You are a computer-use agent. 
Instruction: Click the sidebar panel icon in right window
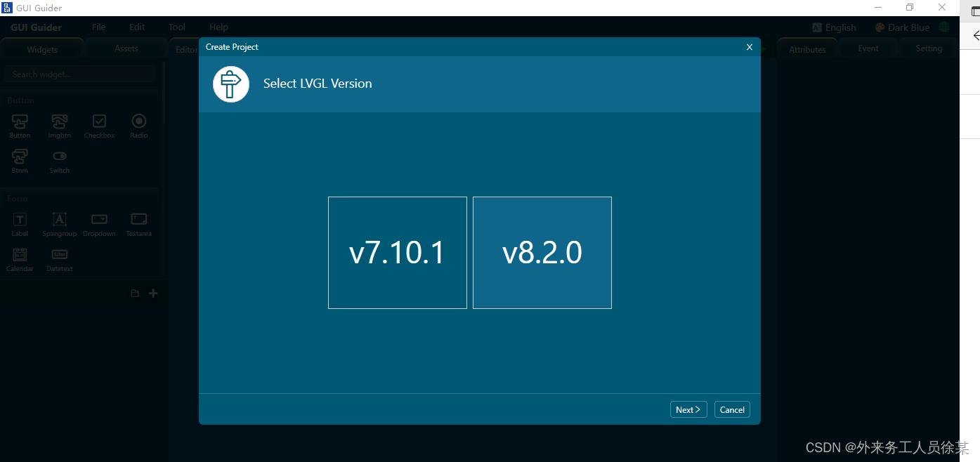pyautogui.click(x=975, y=11)
